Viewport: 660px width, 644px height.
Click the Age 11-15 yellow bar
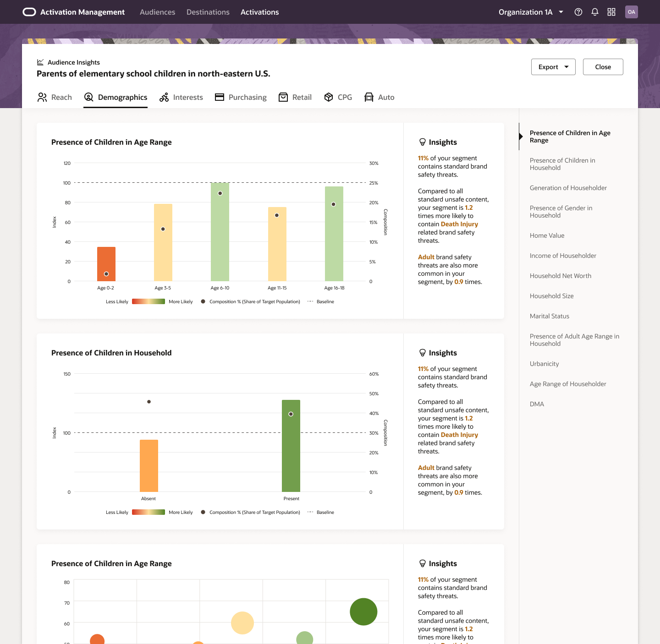pyautogui.click(x=277, y=244)
